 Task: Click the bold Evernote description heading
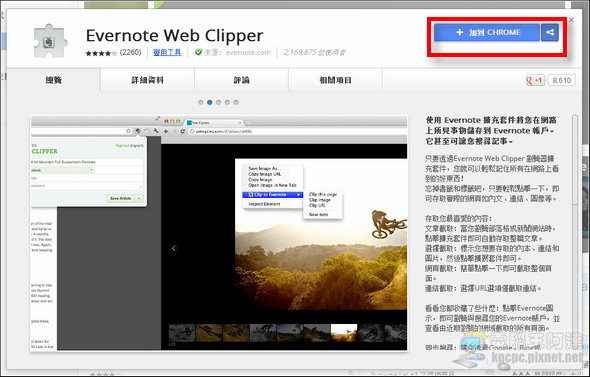pos(491,131)
